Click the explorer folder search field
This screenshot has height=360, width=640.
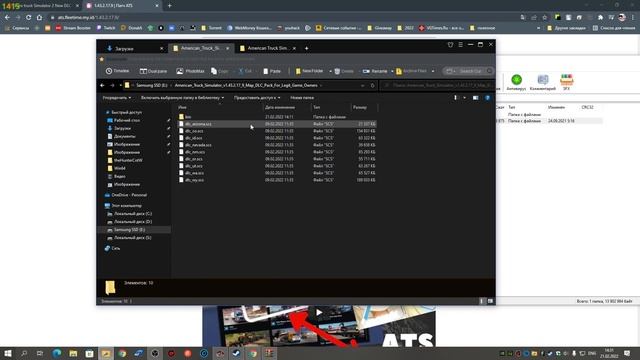click(437, 85)
